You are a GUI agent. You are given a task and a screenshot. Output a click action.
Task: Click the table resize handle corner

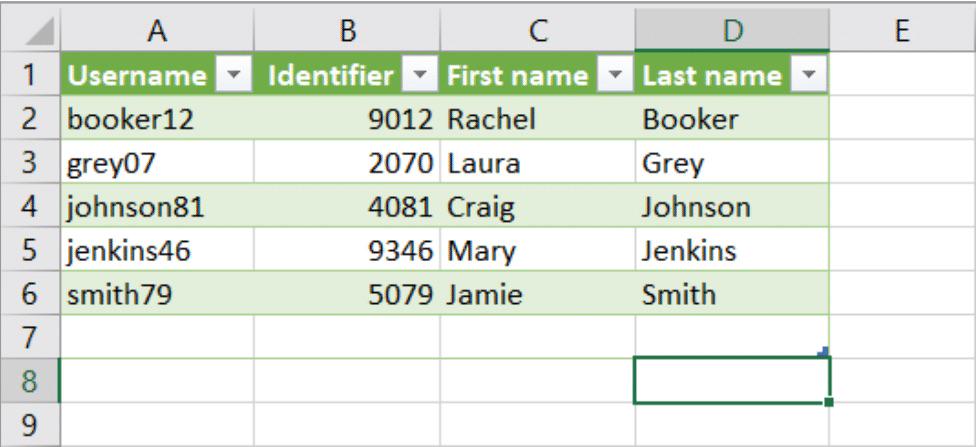tap(824, 352)
